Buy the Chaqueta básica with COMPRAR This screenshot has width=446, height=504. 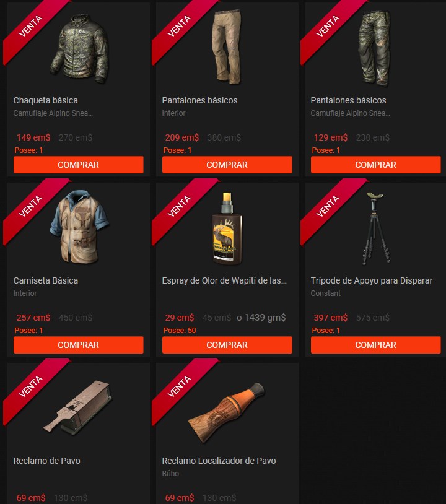[x=79, y=165]
